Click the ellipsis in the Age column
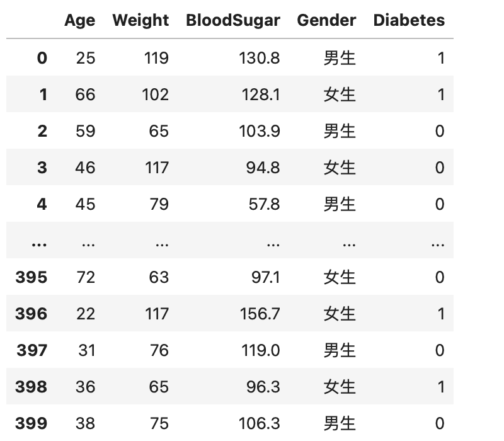Viewport: 504px width, 441px height. tap(88, 245)
